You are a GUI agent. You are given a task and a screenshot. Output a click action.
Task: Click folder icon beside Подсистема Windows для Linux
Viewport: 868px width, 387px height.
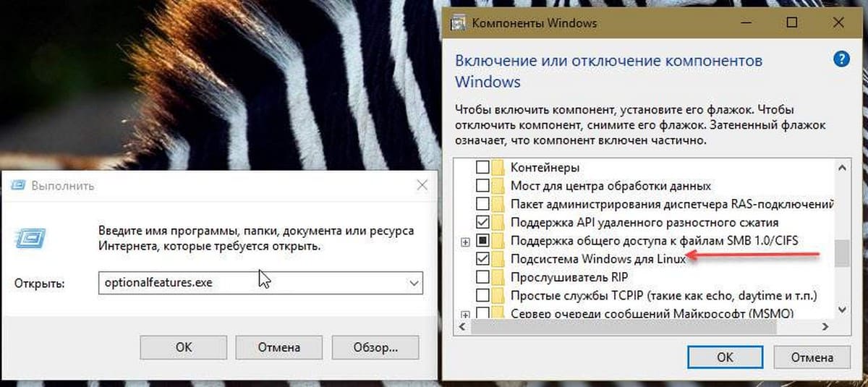(499, 258)
